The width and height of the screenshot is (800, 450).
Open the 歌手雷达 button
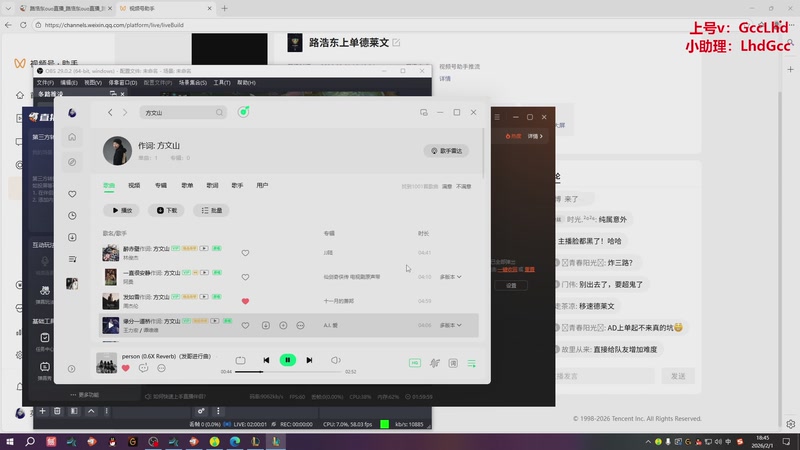(x=446, y=151)
